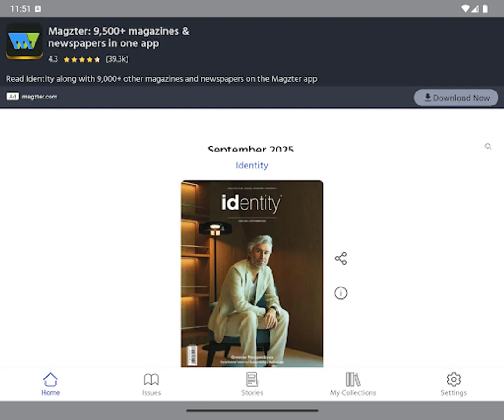The height and width of the screenshot is (420, 504).
Task: Open the Stories section
Action: tap(252, 384)
